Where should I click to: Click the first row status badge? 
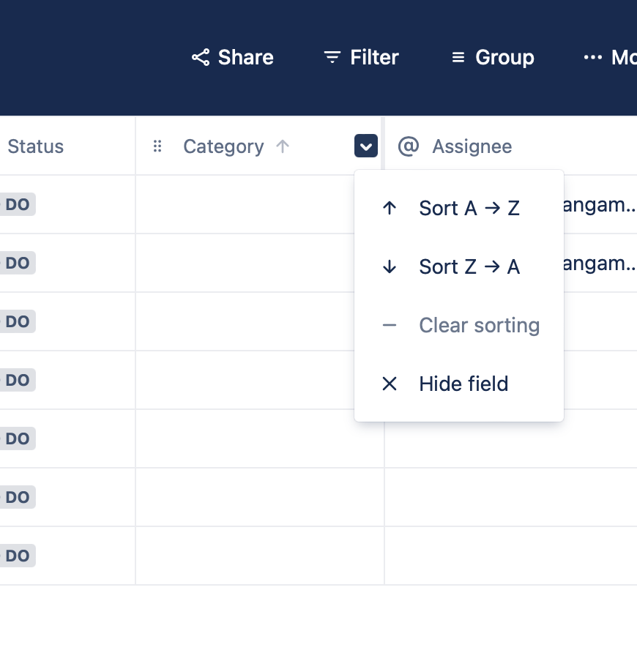16,204
